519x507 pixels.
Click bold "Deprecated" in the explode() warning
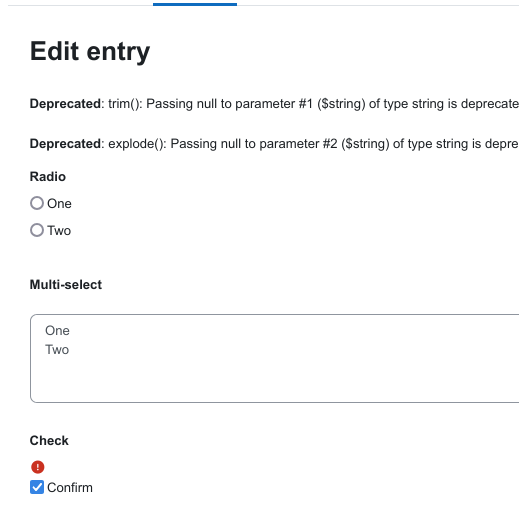point(65,144)
